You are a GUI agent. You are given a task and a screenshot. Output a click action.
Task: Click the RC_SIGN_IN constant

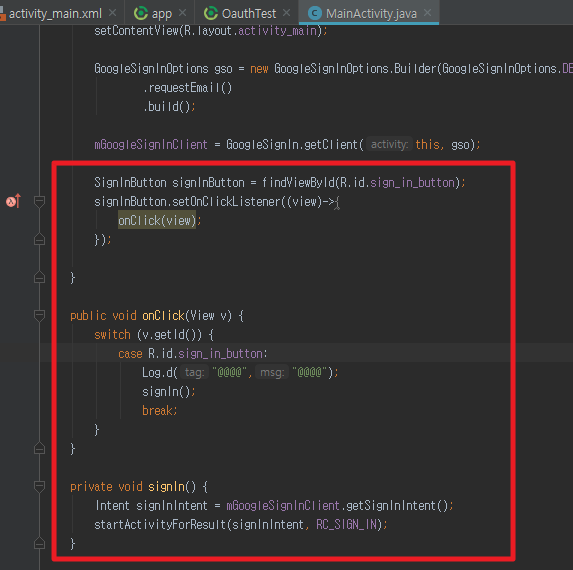pyautogui.click(x=346, y=524)
